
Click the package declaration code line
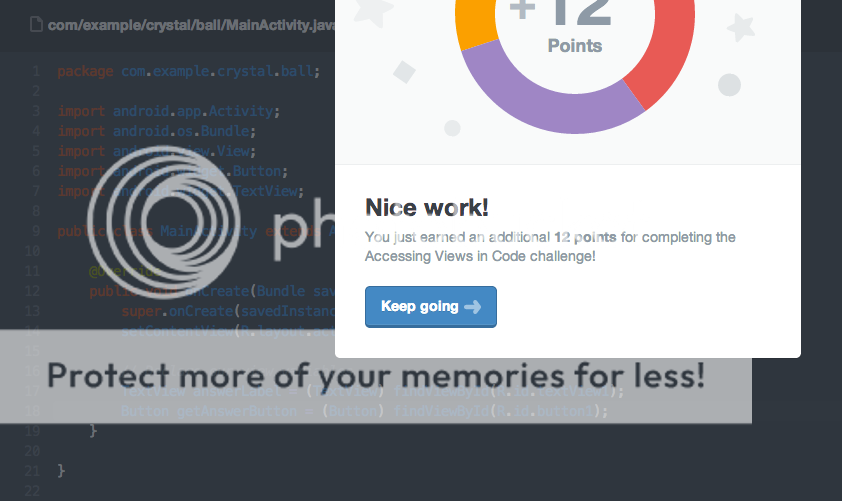pos(188,72)
